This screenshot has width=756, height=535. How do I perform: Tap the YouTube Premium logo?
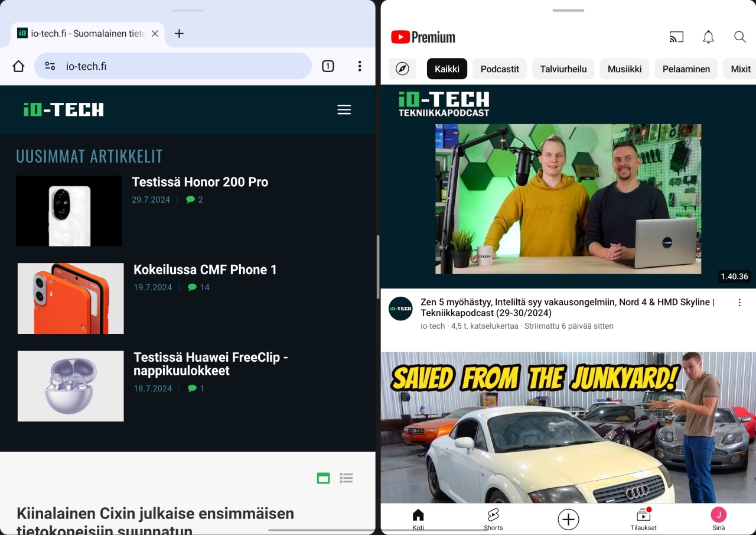click(x=423, y=37)
